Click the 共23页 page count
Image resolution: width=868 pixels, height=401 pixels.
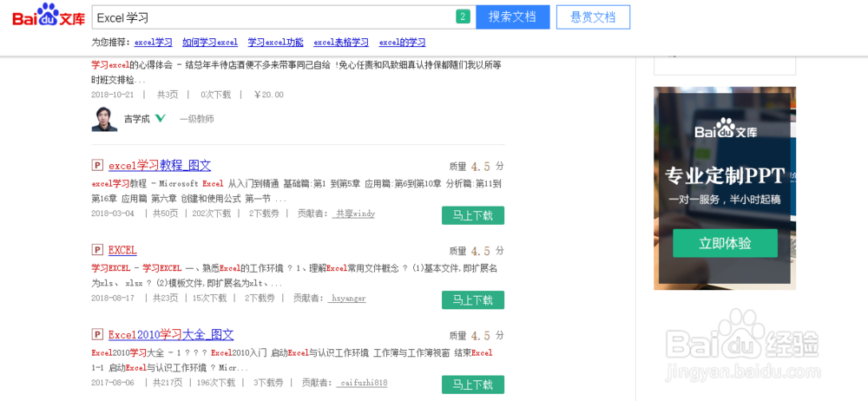(x=165, y=299)
